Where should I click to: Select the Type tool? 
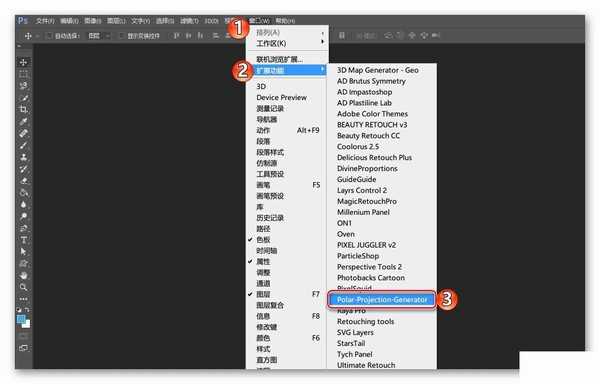click(23, 240)
